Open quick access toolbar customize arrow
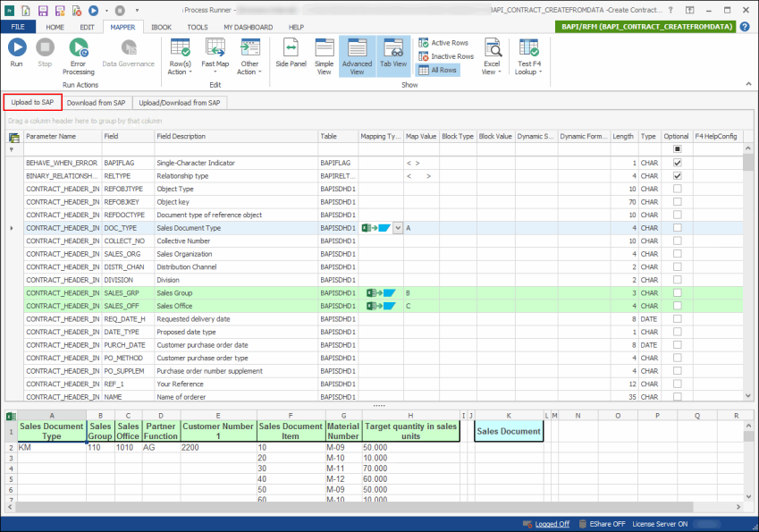This screenshot has width=759, height=532. point(137,10)
